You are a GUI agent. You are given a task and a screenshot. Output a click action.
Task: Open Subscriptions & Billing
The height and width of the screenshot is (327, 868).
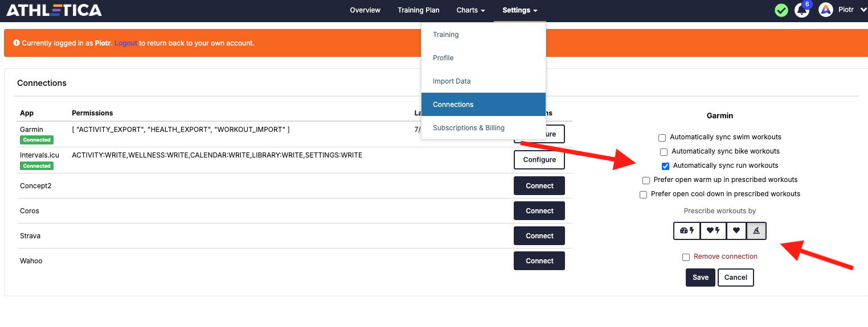pos(484,128)
